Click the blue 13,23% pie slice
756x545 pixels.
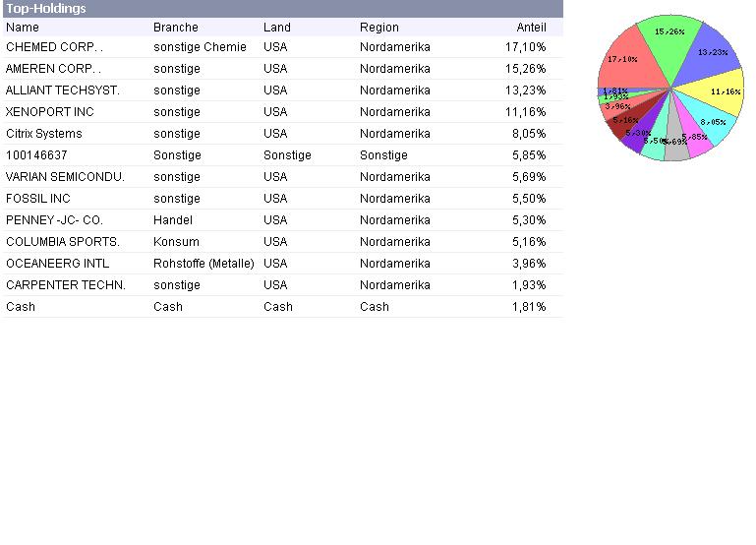706,55
